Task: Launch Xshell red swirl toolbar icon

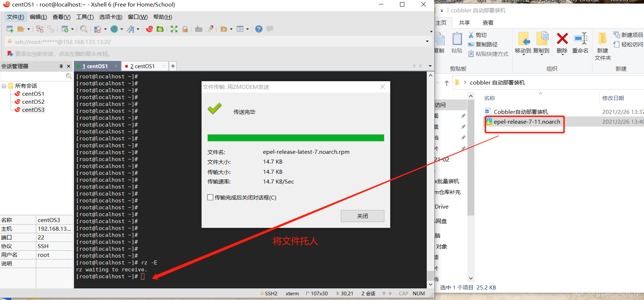Action: pos(149,29)
